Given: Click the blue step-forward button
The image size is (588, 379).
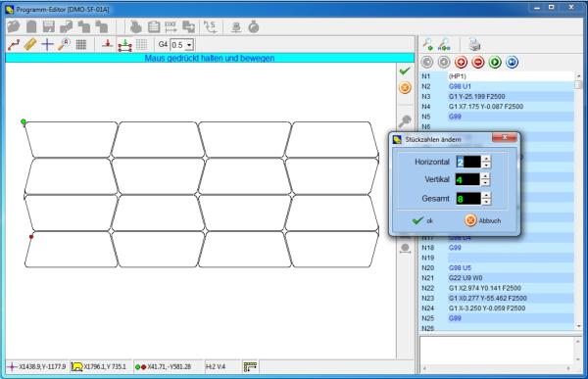Looking at the screenshot, I should pyautogui.click(x=512, y=63).
